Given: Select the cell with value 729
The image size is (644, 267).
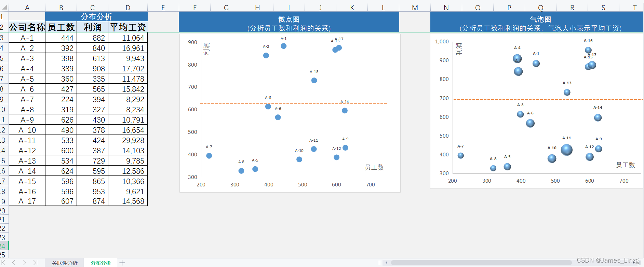Looking at the screenshot, I should click(x=92, y=161).
